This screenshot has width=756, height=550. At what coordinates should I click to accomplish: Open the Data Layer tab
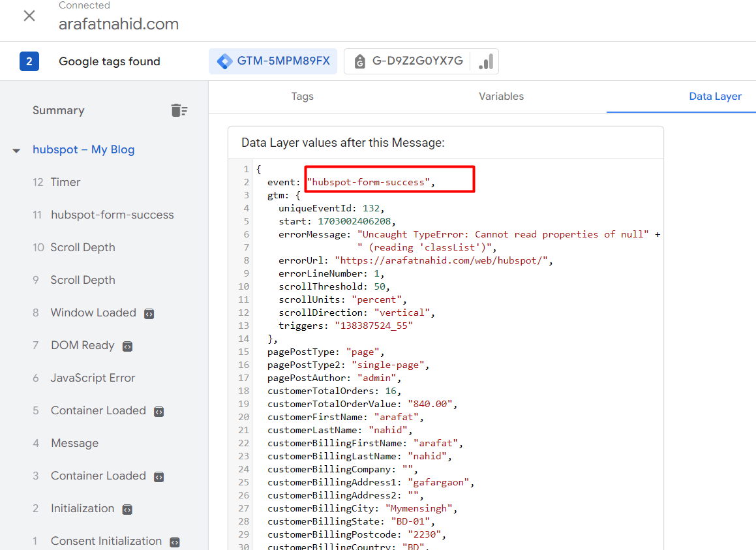click(715, 97)
